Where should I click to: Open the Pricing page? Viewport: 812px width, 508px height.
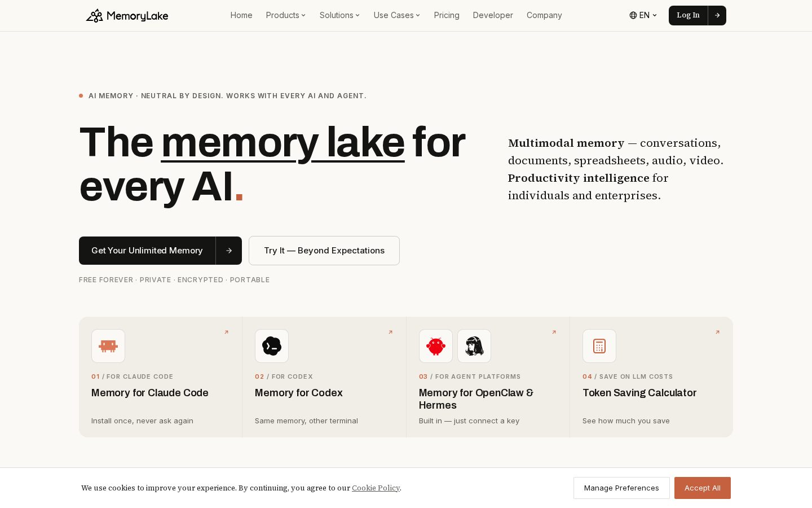coord(447,15)
